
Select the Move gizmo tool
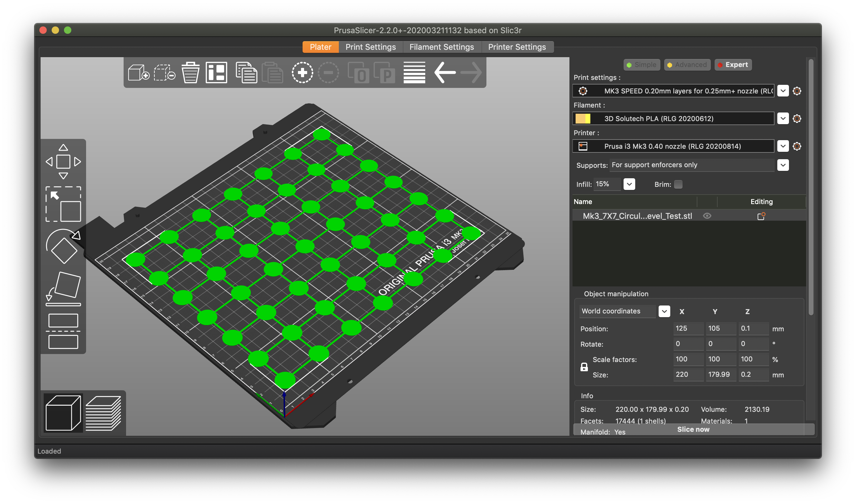click(63, 162)
